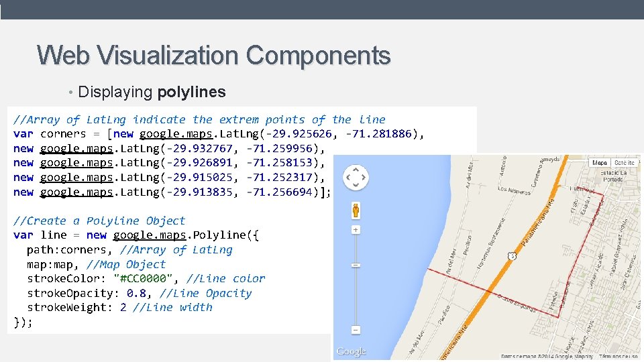
Task: Click the pan down arrow on map
Action: [356, 186]
